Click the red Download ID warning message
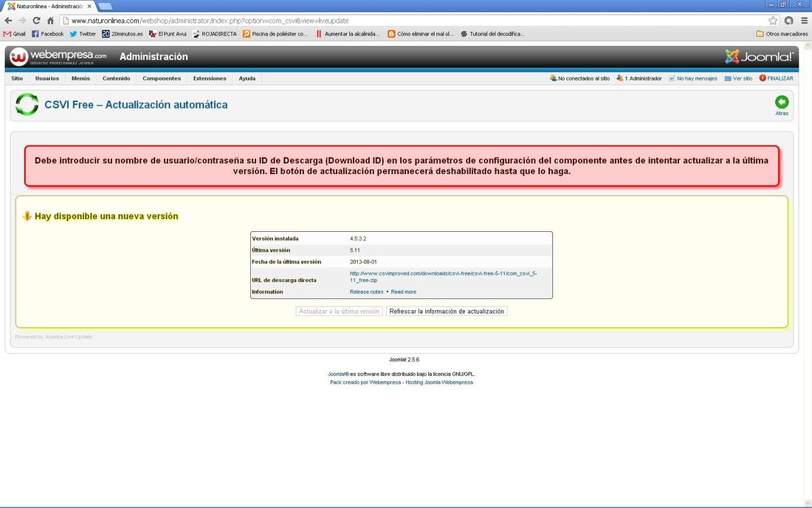Screen dimensions: 812x508 402,165
